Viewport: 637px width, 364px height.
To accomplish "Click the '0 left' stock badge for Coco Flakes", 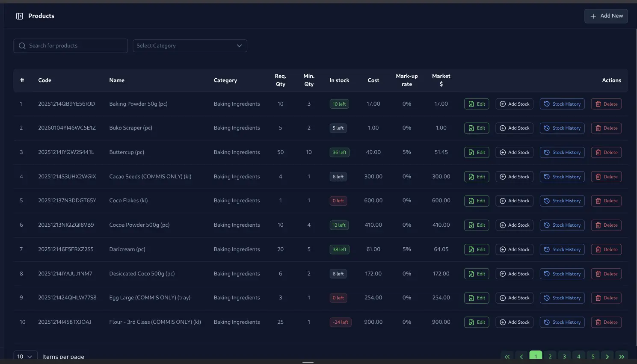I will [x=338, y=201].
